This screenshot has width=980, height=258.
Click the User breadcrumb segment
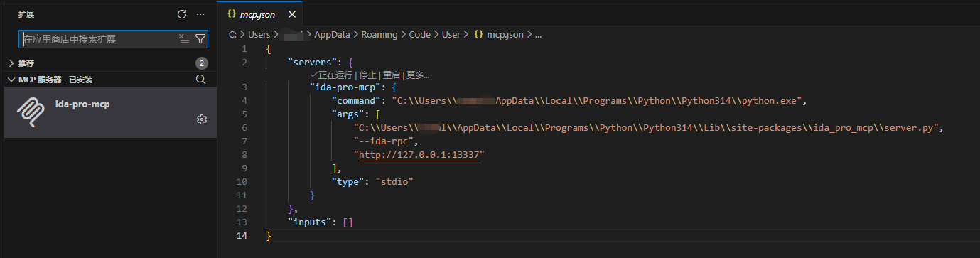pos(451,34)
